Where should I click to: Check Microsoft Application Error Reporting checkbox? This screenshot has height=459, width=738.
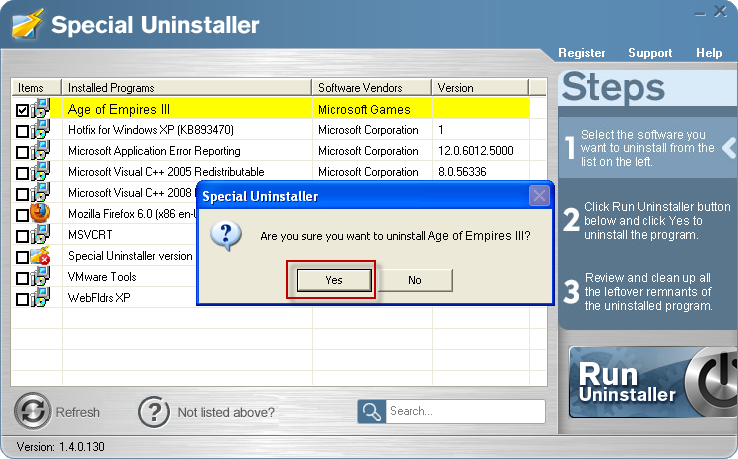click(22, 152)
